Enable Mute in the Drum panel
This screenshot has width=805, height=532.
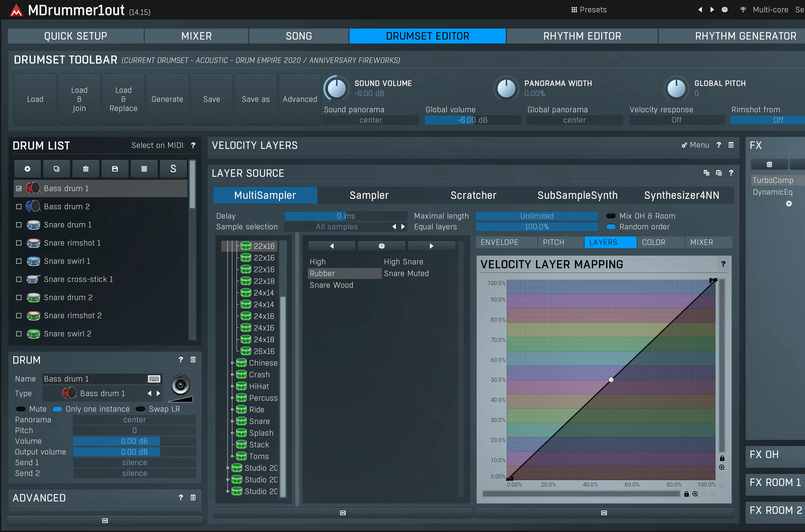(20, 409)
